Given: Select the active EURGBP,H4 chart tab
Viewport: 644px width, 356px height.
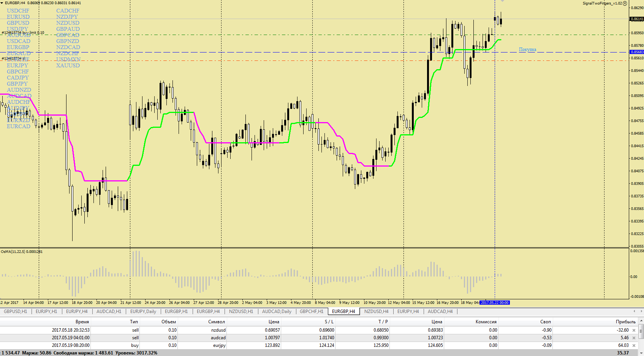Looking at the screenshot, I should pyautogui.click(x=343, y=311).
